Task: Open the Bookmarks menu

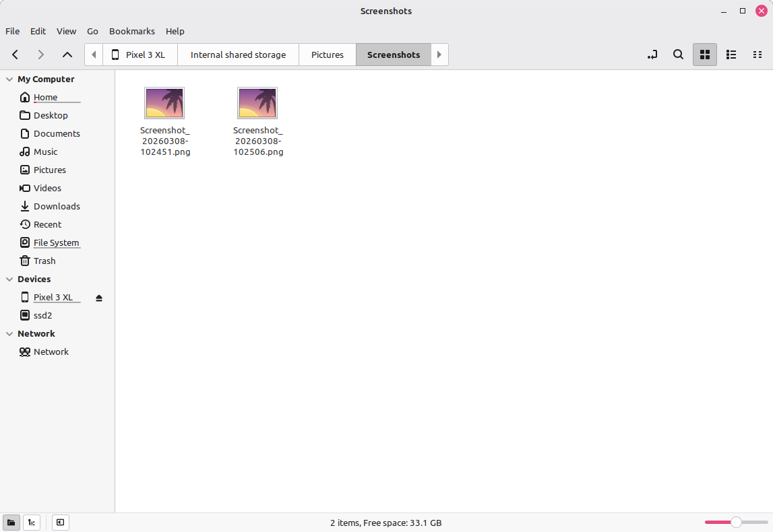Action: click(131, 31)
